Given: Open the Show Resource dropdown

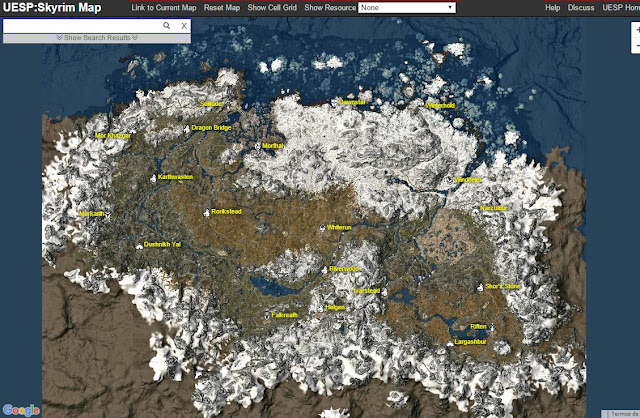Looking at the screenshot, I should point(407,7).
